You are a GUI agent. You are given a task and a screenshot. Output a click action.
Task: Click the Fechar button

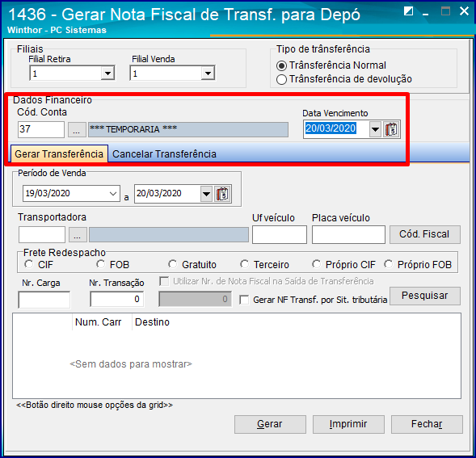(427, 424)
